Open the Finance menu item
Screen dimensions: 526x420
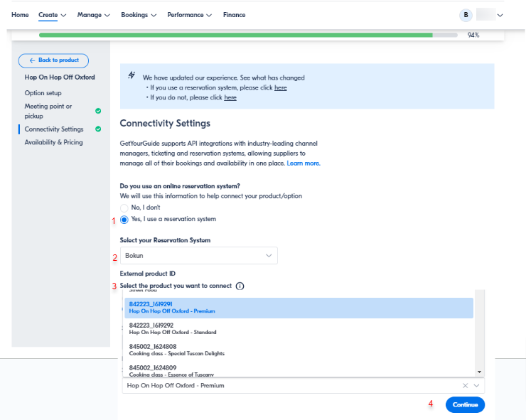[x=234, y=15]
